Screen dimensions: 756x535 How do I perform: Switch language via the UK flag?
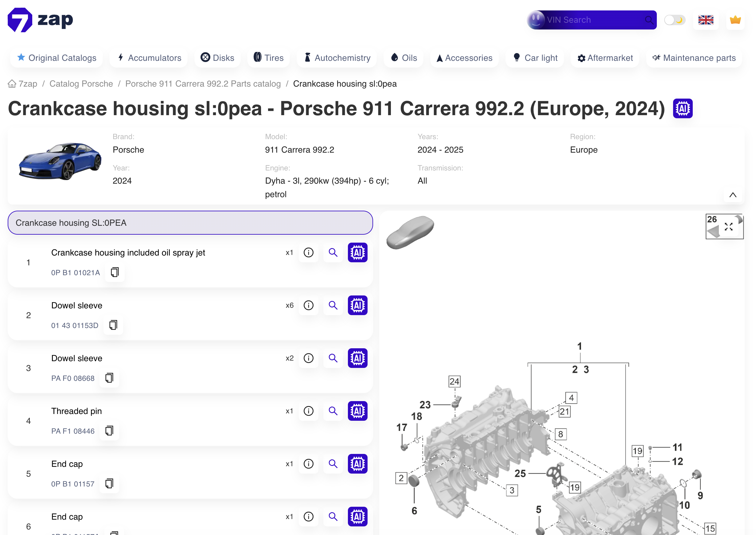(706, 20)
